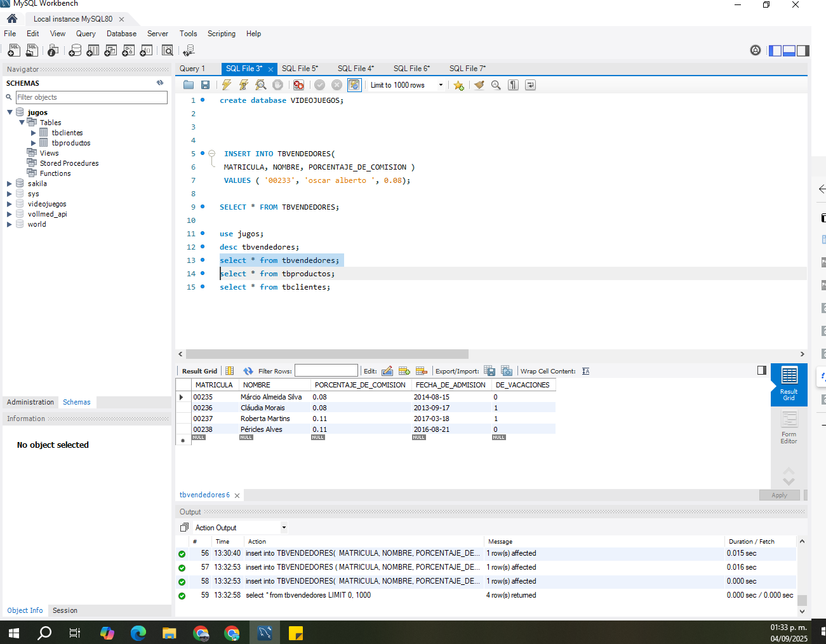
Task: Open Workbench preferences gear icon
Action: tap(756, 50)
